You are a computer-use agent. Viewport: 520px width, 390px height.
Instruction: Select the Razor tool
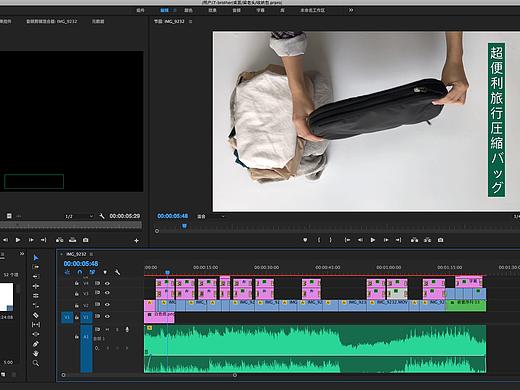pos(36,315)
